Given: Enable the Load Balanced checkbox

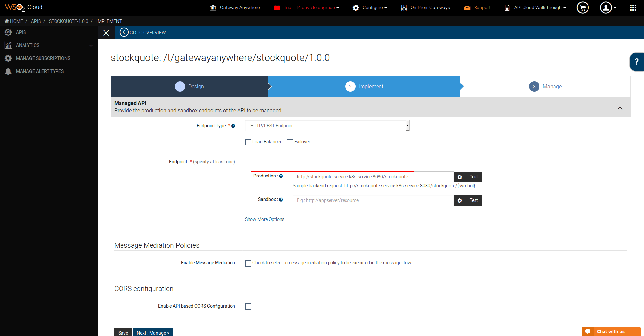Looking at the screenshot, I should tap(248, 142).
